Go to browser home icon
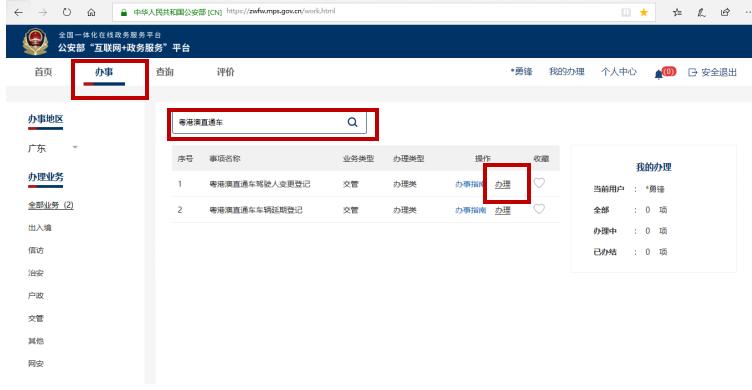 [91, 12]
